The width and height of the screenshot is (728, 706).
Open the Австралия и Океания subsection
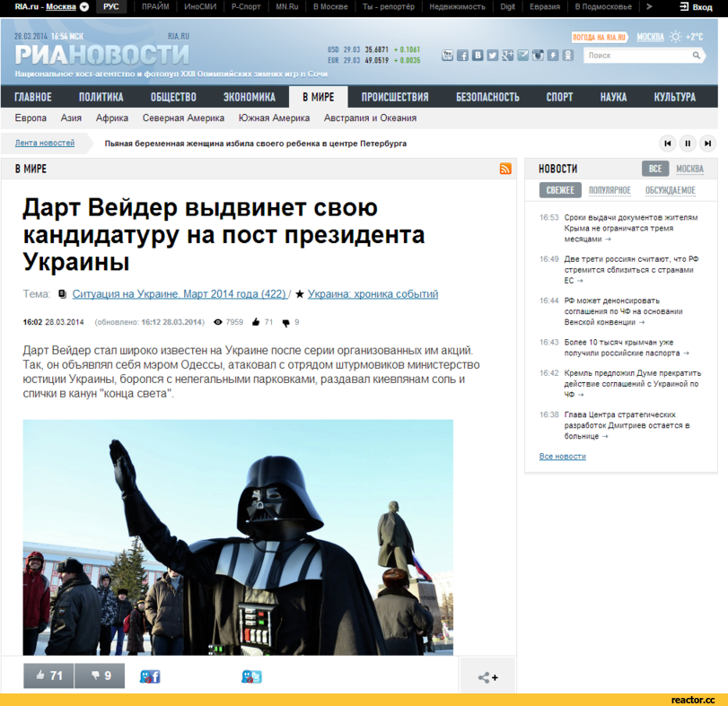pyautogui.click(x=370, y=118)
